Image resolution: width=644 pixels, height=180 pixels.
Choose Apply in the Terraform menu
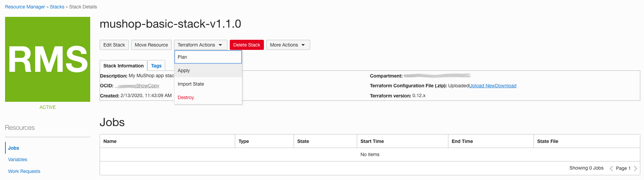pyautogui.click(x=208, y=70)
